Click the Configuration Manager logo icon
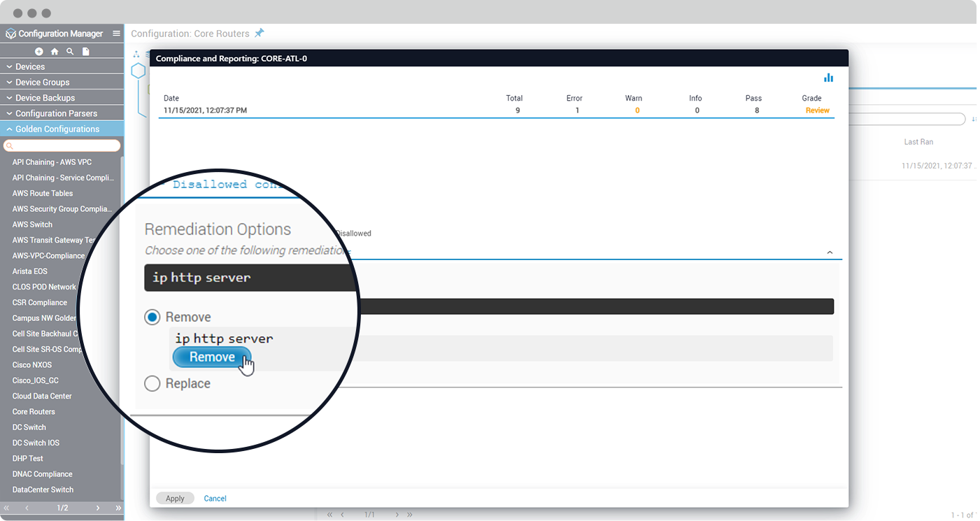This screenshot has width=980, height=521. (10, 34)
